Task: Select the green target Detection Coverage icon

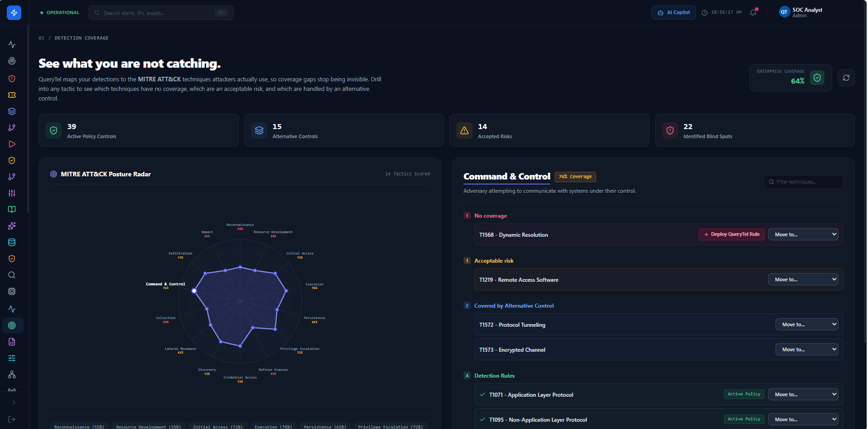Action: [12, 325]
